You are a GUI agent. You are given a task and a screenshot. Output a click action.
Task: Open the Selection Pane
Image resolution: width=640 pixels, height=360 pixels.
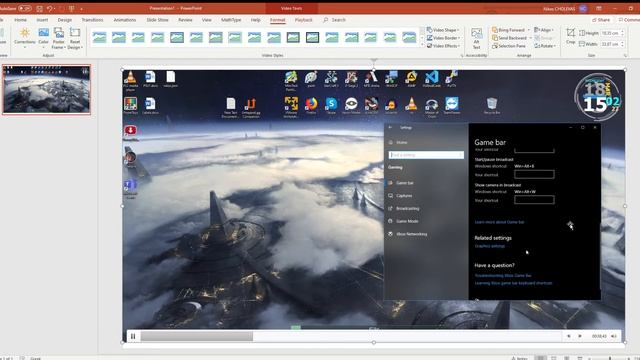(509, 46)
